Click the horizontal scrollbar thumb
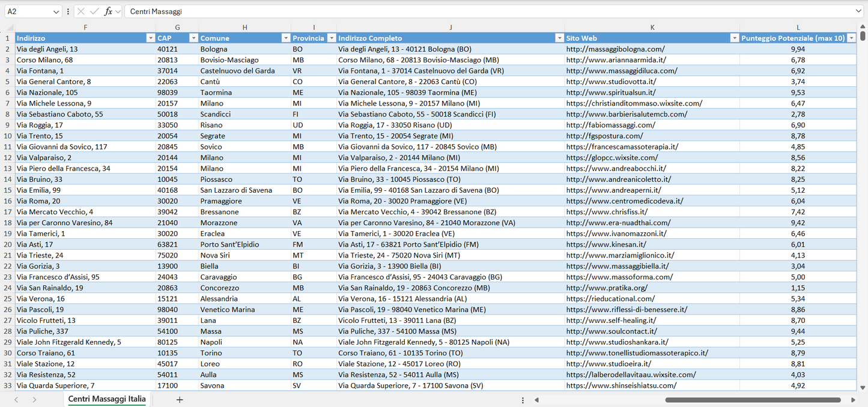The image size is (868, 407). (x=753, y=400)
